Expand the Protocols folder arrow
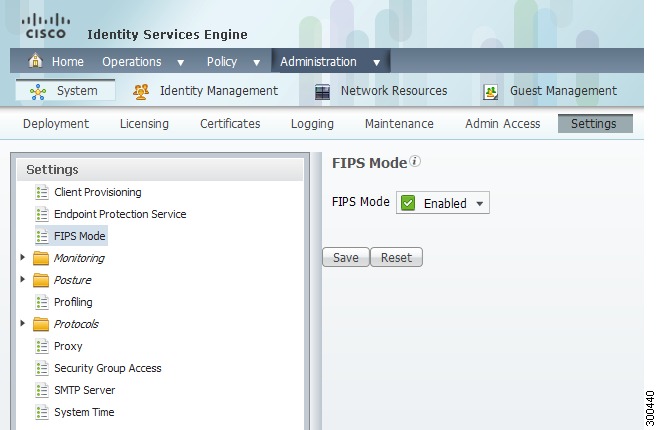The image size is (657, 430). (23, 323)
